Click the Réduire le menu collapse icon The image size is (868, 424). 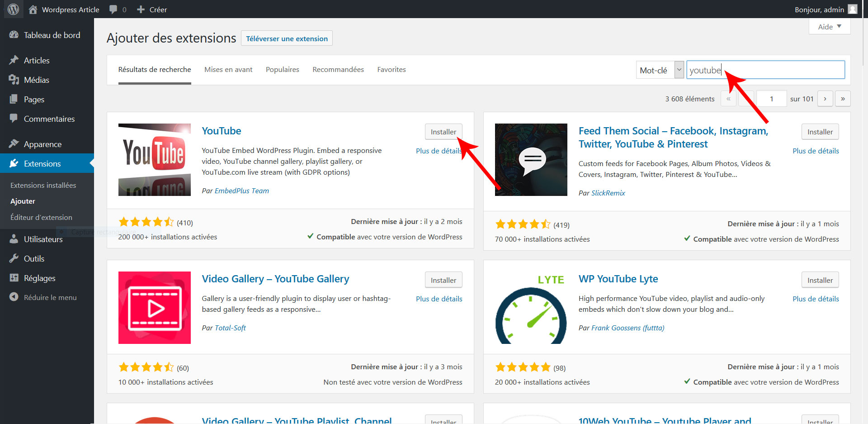pyautogui.click(x=14, y=297)
